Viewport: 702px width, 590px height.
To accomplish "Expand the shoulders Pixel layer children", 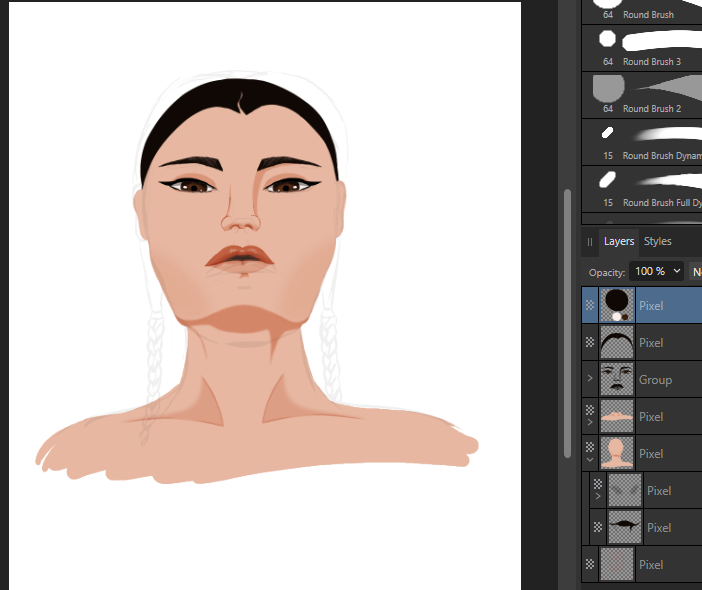I will pyautogui.click(x=590, y=422).
